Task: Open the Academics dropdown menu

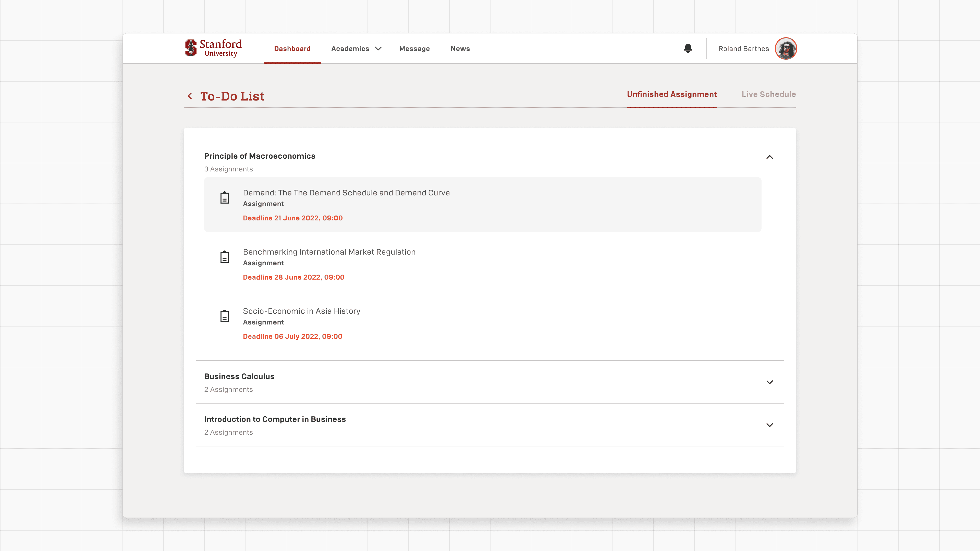Action: (356, 49)
